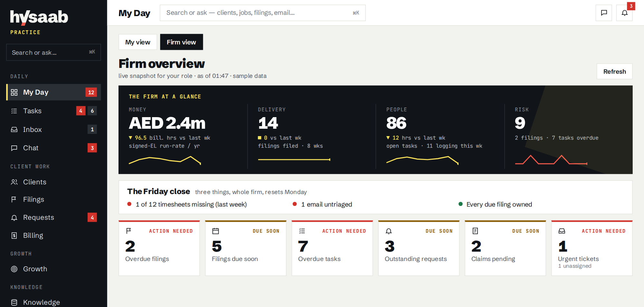Click the Growth target icon in sidebar
644x307 pixels.
14,269
